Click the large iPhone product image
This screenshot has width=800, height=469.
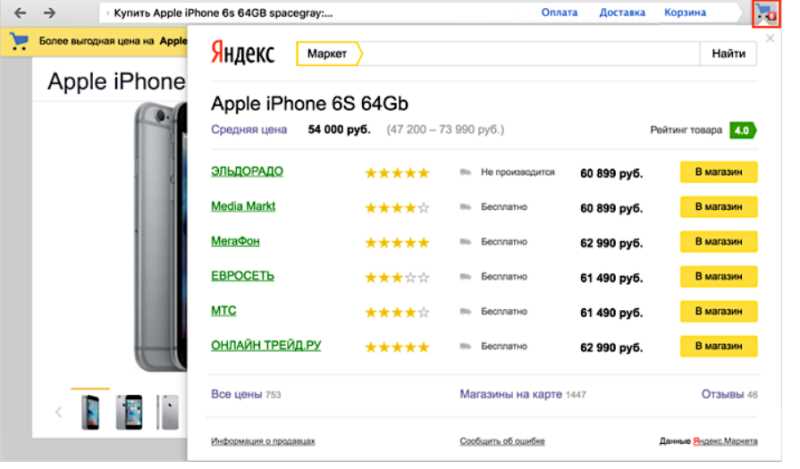(161, 237)
